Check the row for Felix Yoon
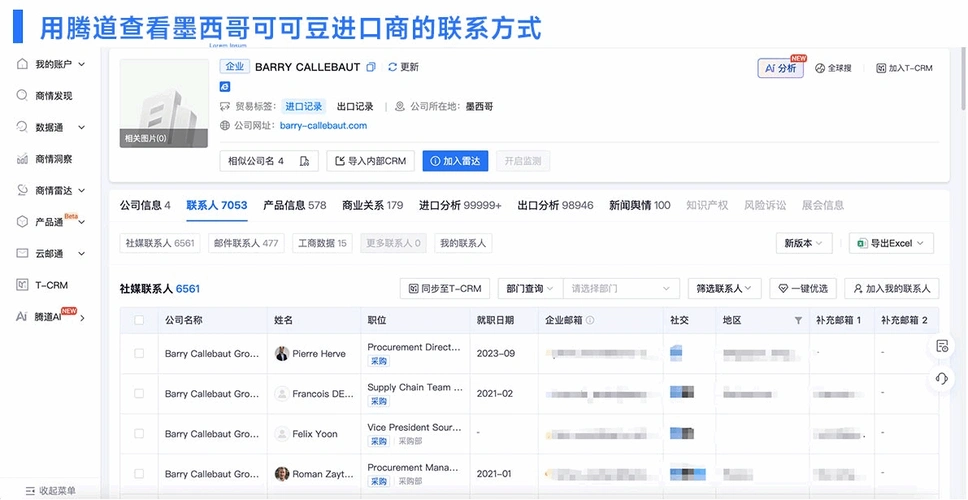 tap(139, 433)
